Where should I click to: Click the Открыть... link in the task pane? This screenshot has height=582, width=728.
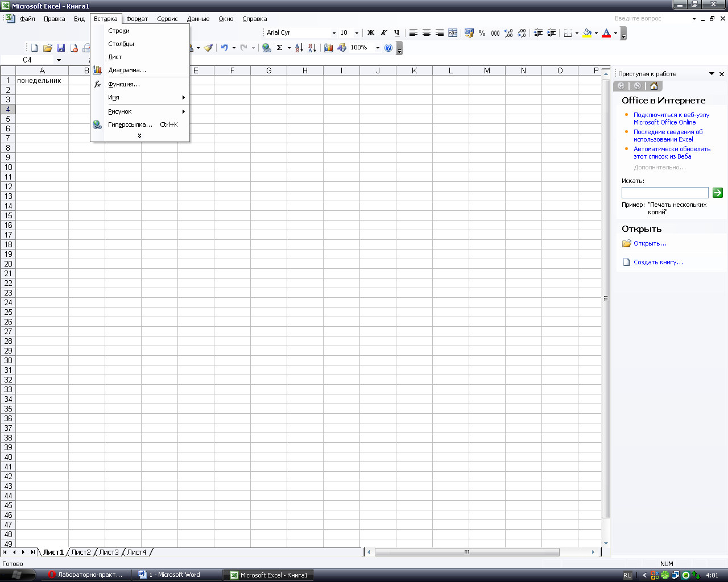click(x=650, y=243)
